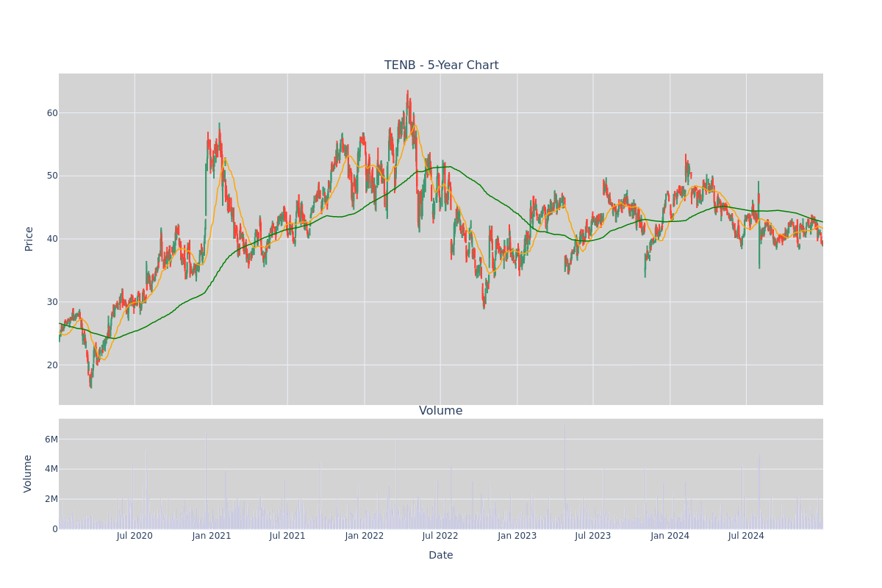Click the 'Jul 2021' date tick
882x588 pixels.
pos(287,536)
